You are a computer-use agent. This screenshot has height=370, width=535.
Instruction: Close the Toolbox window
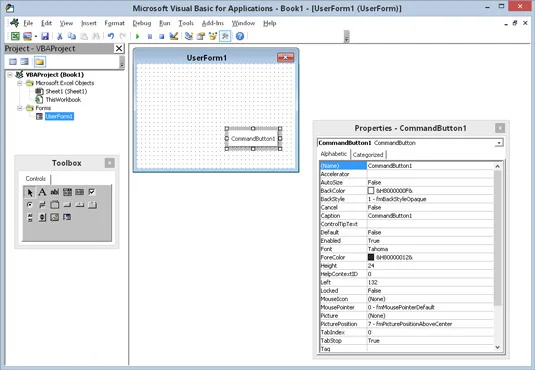[110, 163]
